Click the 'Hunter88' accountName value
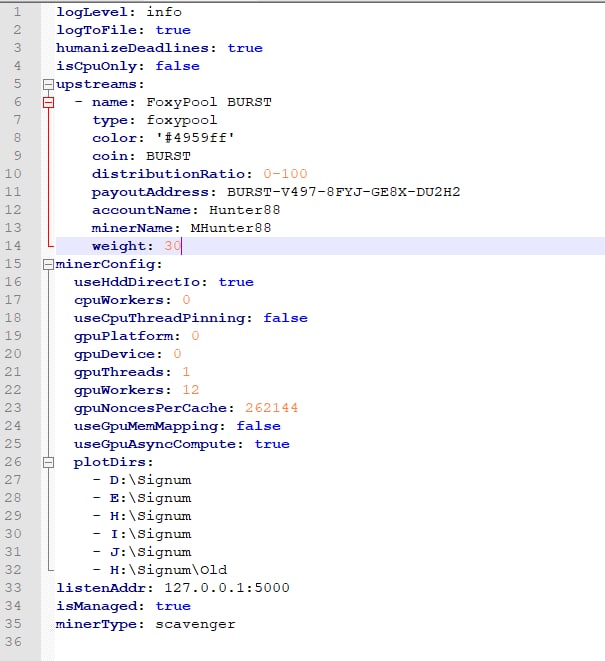Screen dimensions: 605x661 (245, 210)
